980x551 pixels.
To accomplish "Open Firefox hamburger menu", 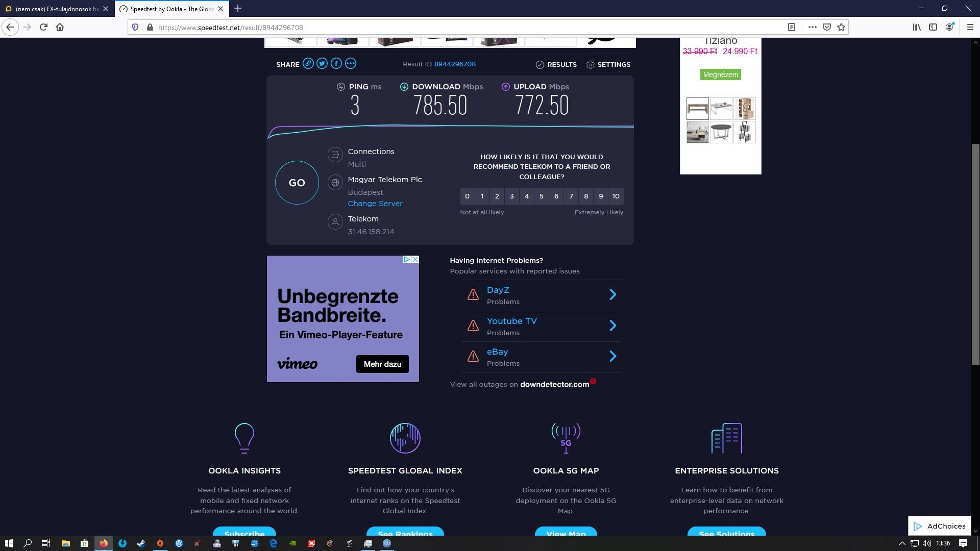I will click(x=970, y=28).
